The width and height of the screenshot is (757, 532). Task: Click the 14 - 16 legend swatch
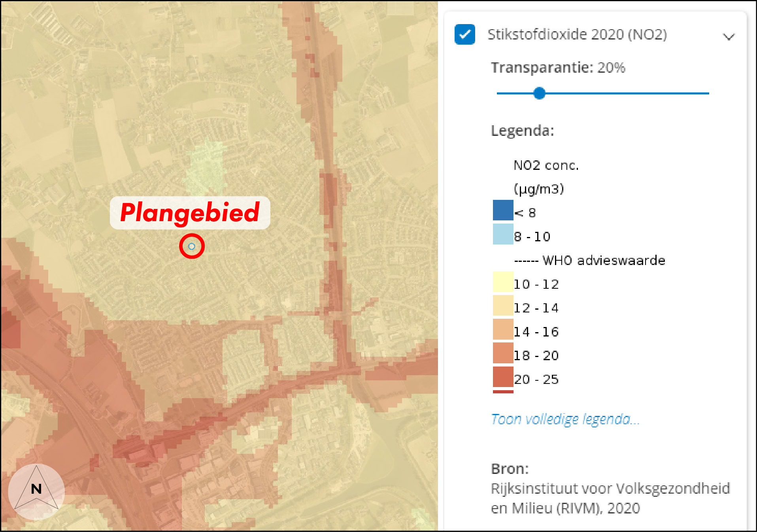503,329
